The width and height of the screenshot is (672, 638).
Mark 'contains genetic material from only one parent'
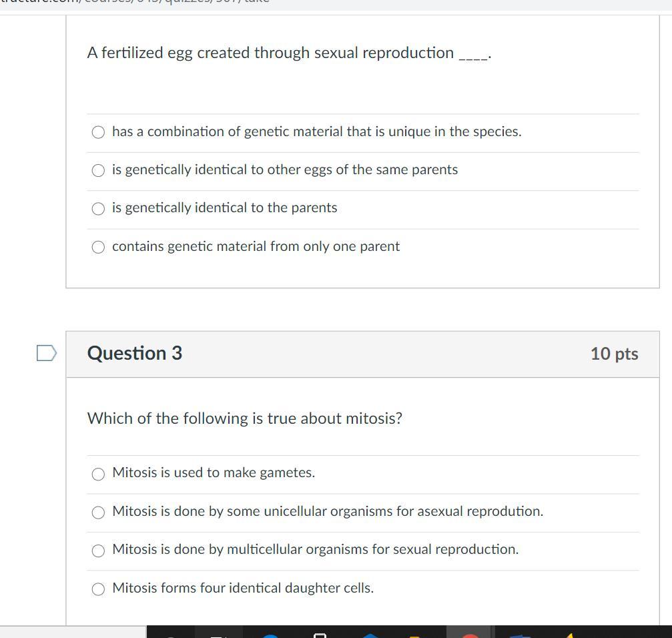pyautogui.click(x=98, y=247)
